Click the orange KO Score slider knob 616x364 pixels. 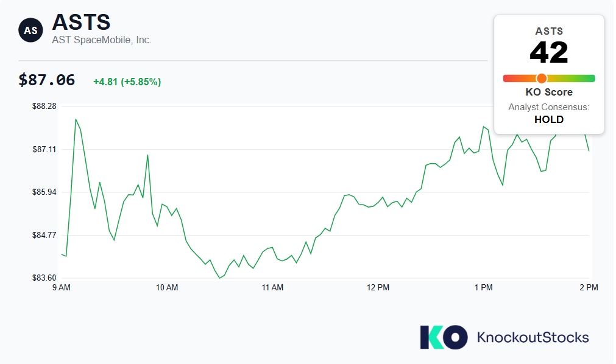542,79
